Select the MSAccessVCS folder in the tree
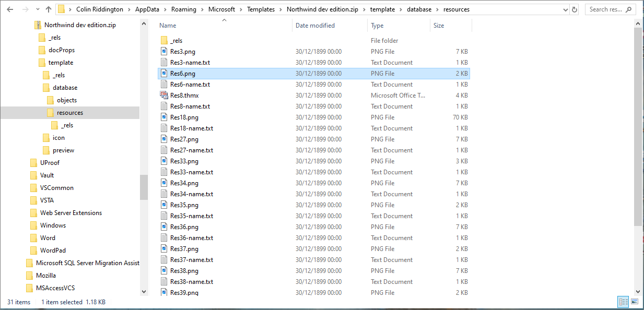The height and width of the screenshot is (310, 644). coord(55,288)
